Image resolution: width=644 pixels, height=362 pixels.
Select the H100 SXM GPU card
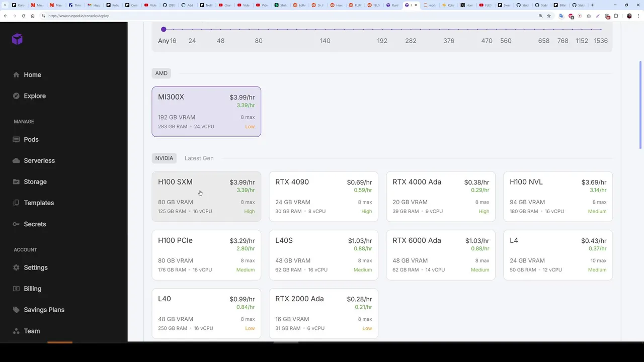[x=206, y=197]
